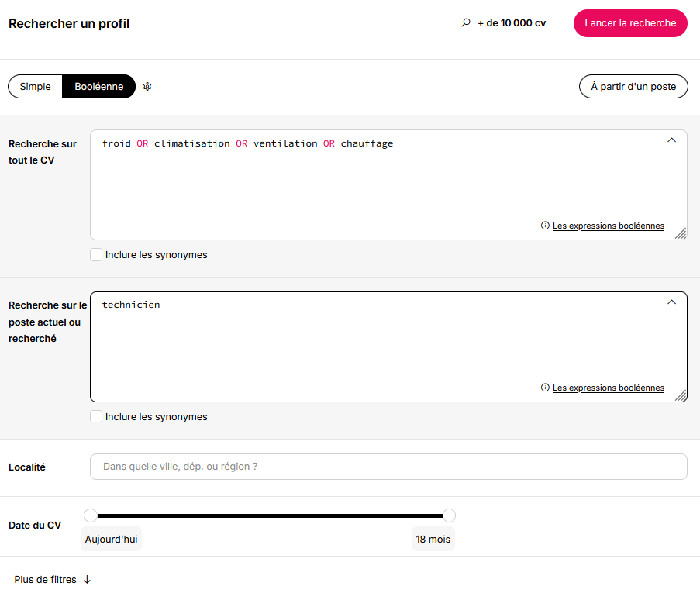This screenshot has width=700, height=593.
Task: Open Les expressions booléennes link in position box
Action: point(608,388)
